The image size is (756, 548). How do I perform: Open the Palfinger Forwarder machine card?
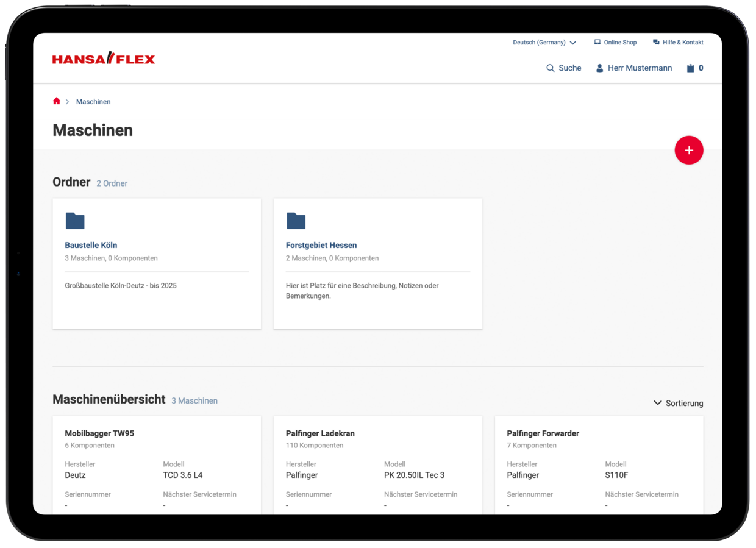coord(599,465)
